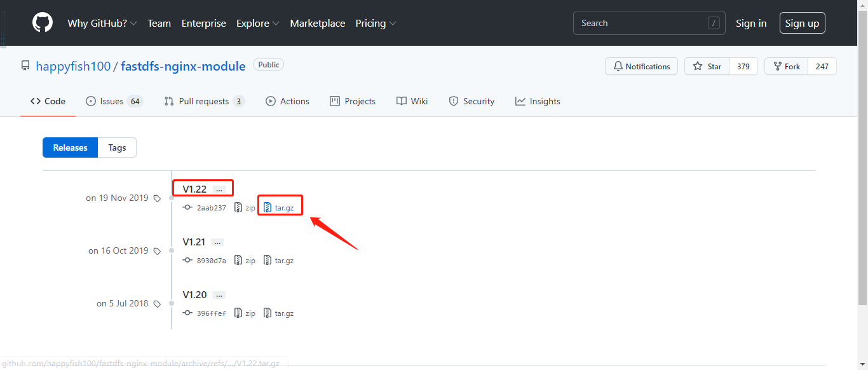Click the tar.gz file icon for V1.22
Viewport: 868px width, 370px height.
tap(268, 208)
